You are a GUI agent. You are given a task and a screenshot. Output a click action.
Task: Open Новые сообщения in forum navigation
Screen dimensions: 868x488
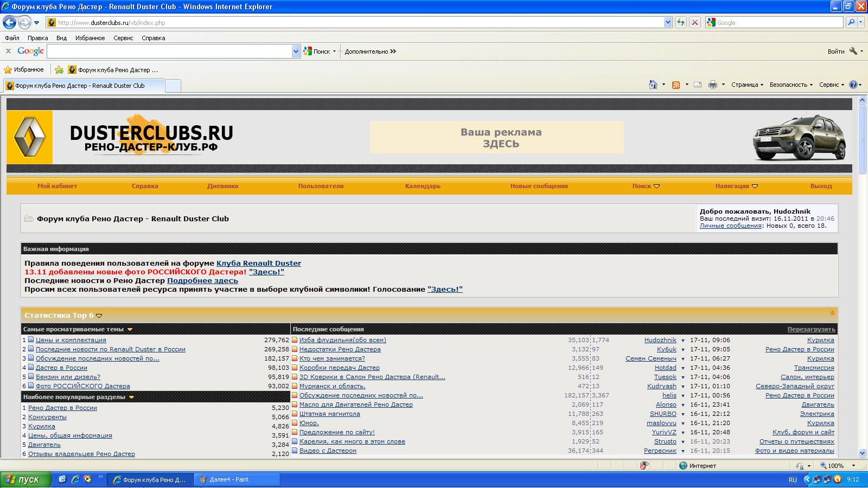[x=539, y=186]
